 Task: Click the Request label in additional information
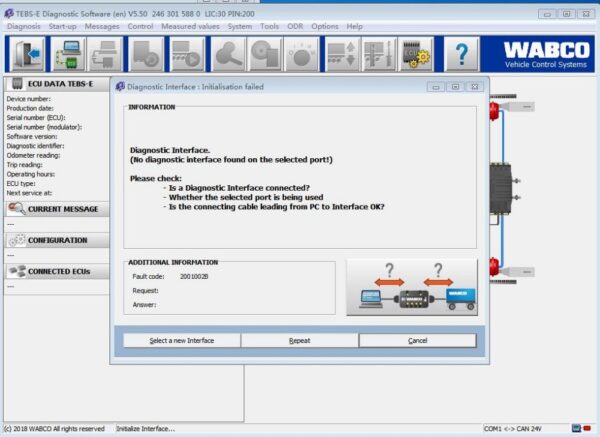tap(145, 290)
